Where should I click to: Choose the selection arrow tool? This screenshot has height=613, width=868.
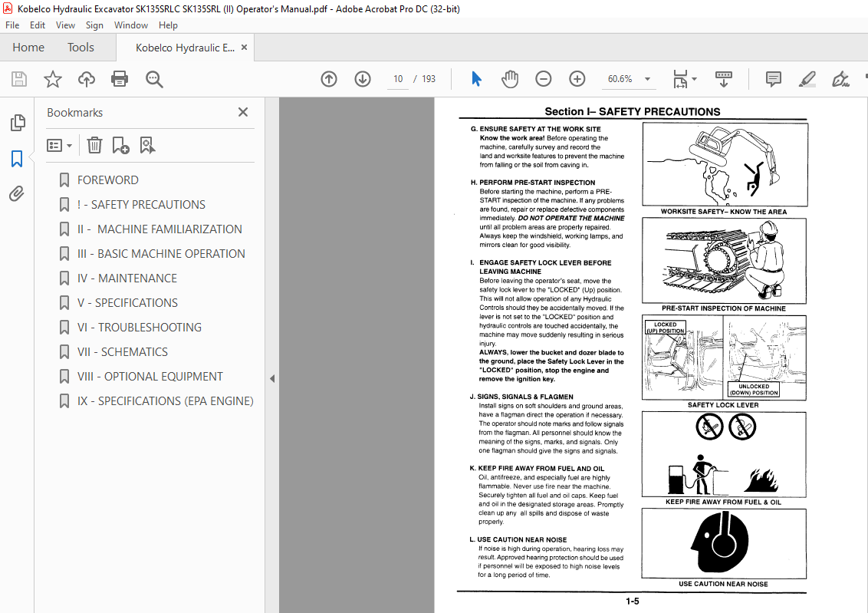pyautogui.click(x=476, y=79)
